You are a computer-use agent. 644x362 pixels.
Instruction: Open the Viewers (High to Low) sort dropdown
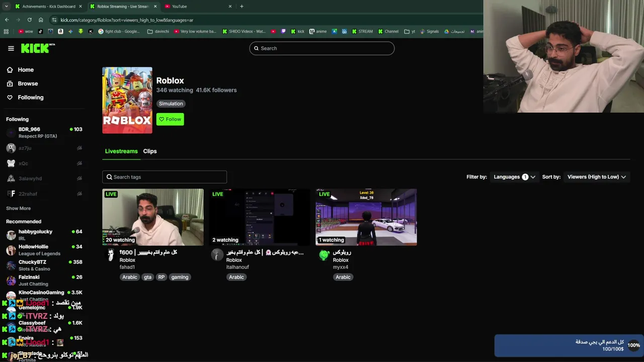tap(597, 177)
